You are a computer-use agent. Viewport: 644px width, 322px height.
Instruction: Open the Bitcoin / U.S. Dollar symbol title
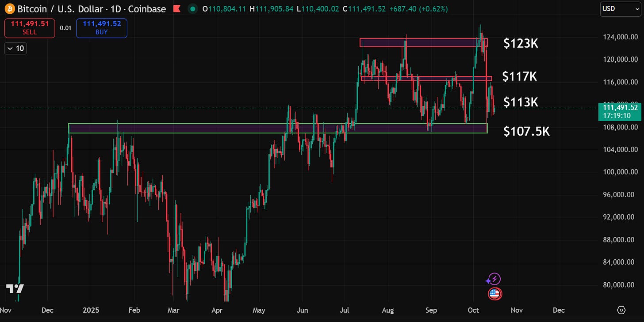pos(92,9)
